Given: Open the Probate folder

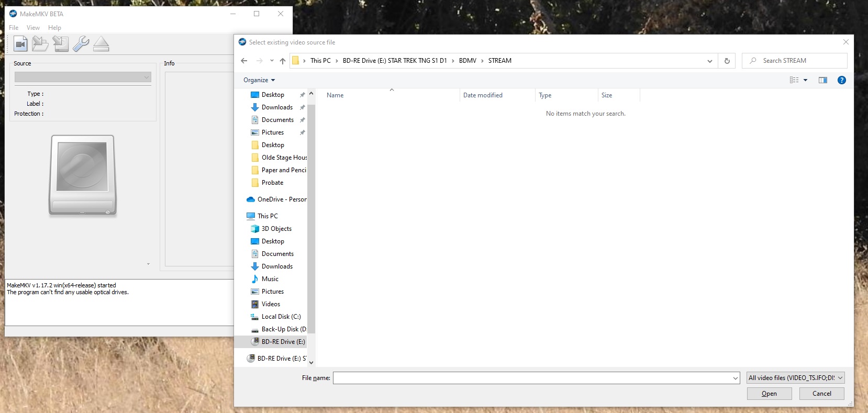Looking at the screenshot, I should click(273, 183).
